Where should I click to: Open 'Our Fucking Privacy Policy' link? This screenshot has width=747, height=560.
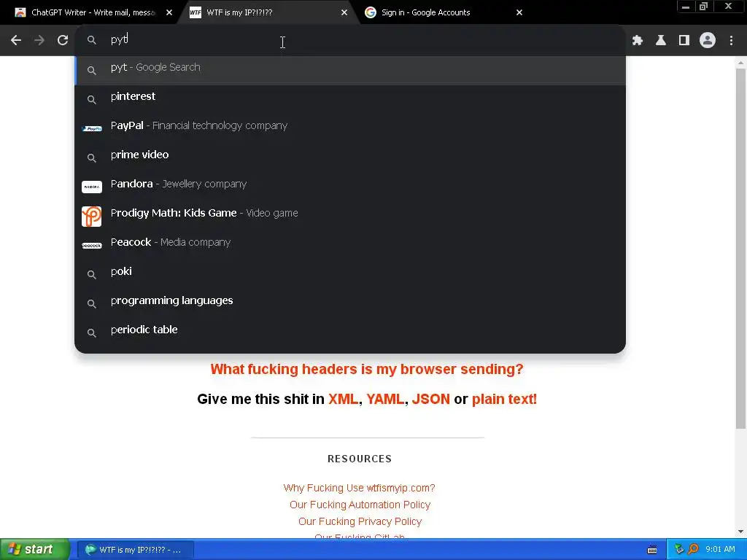(360, 521)
